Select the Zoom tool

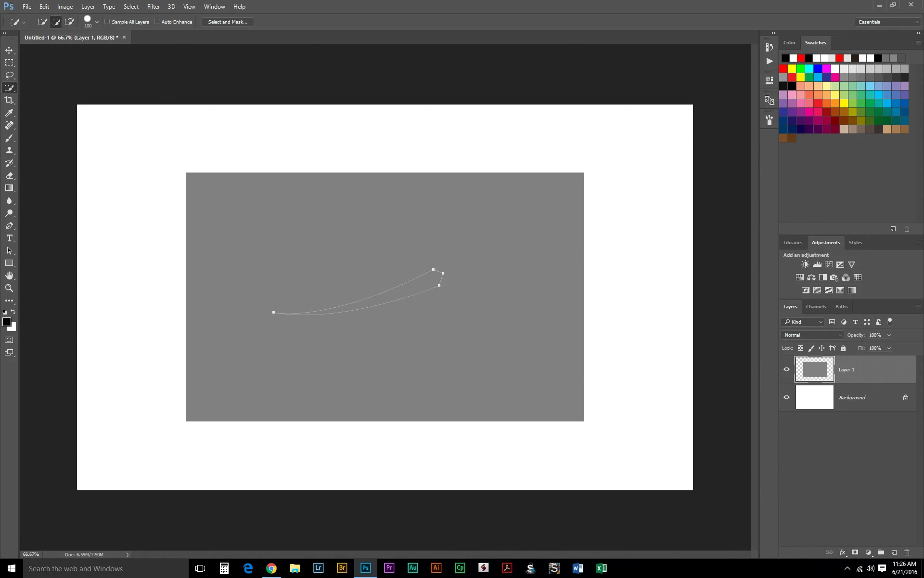[x=9, y=288]
